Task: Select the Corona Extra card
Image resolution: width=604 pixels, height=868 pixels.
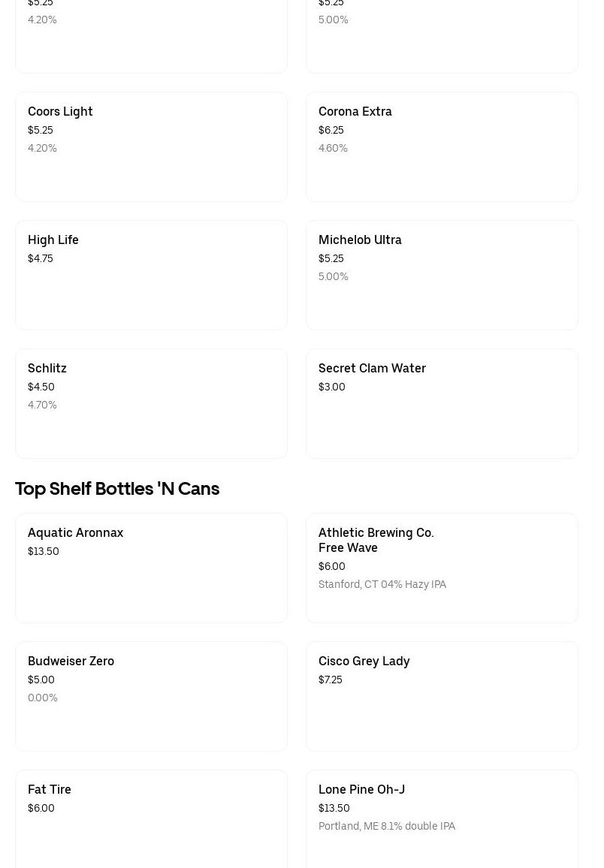Action: (x=442, y=146)
